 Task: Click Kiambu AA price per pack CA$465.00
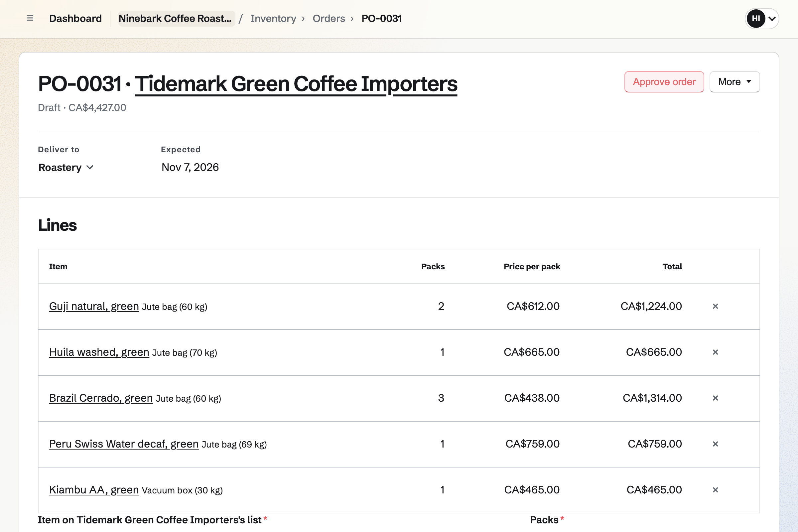point(532,489)
